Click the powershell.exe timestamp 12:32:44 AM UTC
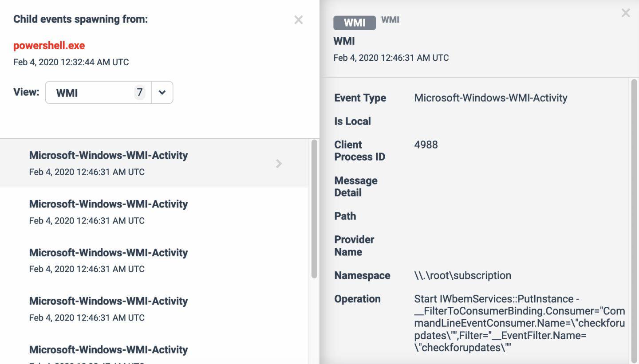The width and height of the screenshot is (639, 364). pyautogui.click(x=71, y=63)
